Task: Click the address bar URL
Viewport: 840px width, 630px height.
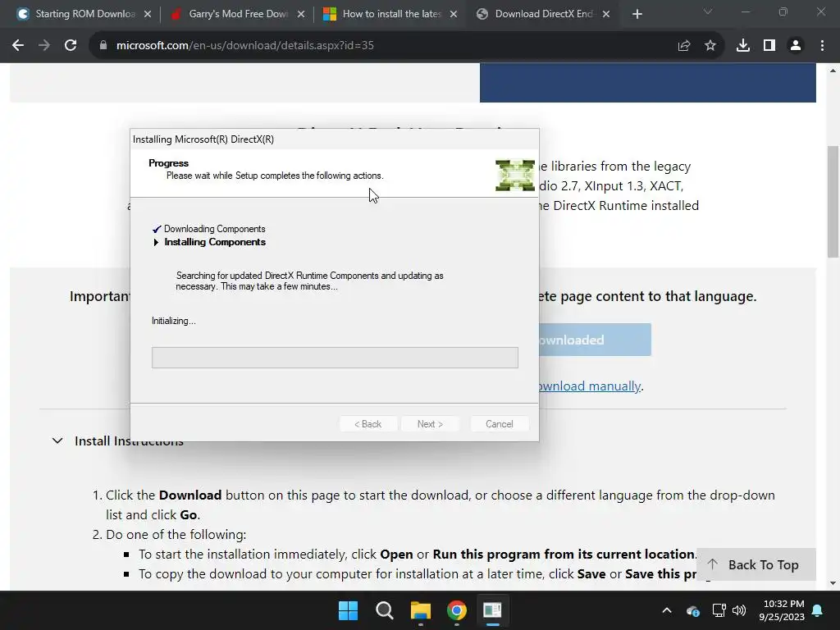Action: pyautogui.click(x=244, y=46)
